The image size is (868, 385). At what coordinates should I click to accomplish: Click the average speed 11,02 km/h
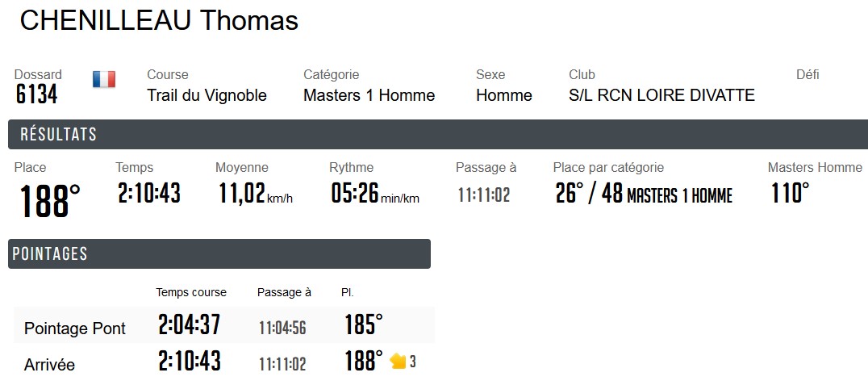pyautogui.click(x=255, y=194)
